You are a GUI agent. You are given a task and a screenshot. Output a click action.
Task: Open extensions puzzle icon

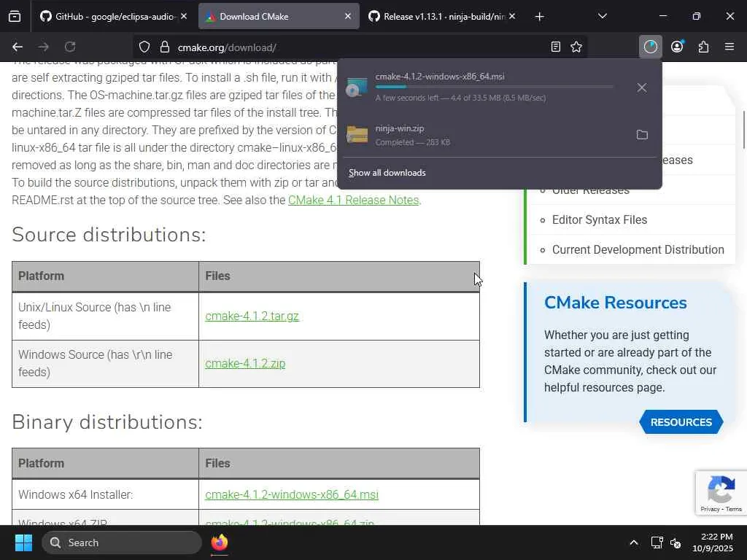[x=704, y=47]
